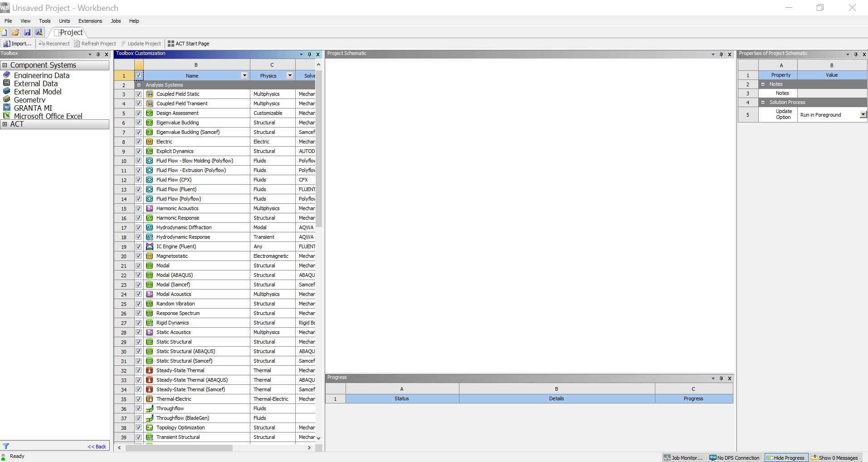Screen dimensions: 868x462
Task: Click the Harmonic Acoustics icon
Action: [149, 208]
